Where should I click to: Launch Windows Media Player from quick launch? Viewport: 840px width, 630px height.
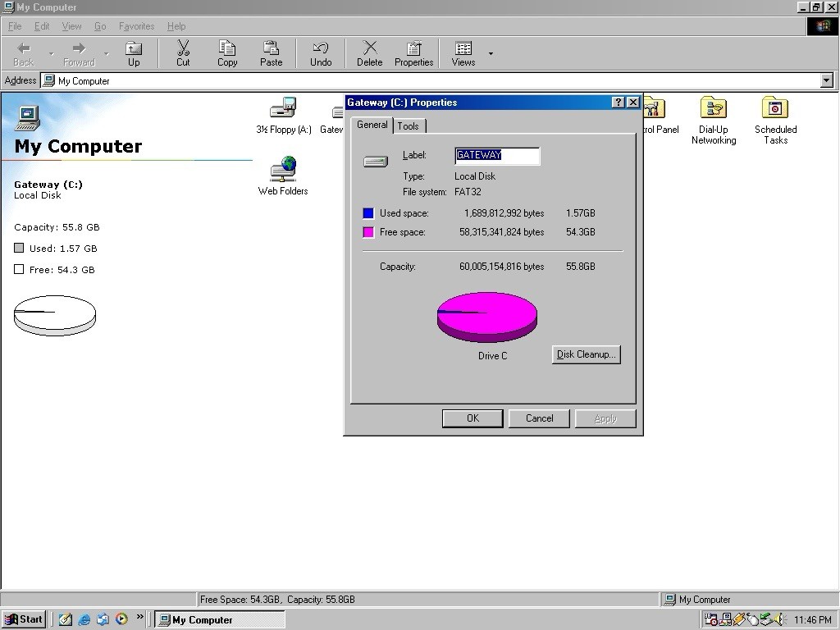click(x=121, y=619)
